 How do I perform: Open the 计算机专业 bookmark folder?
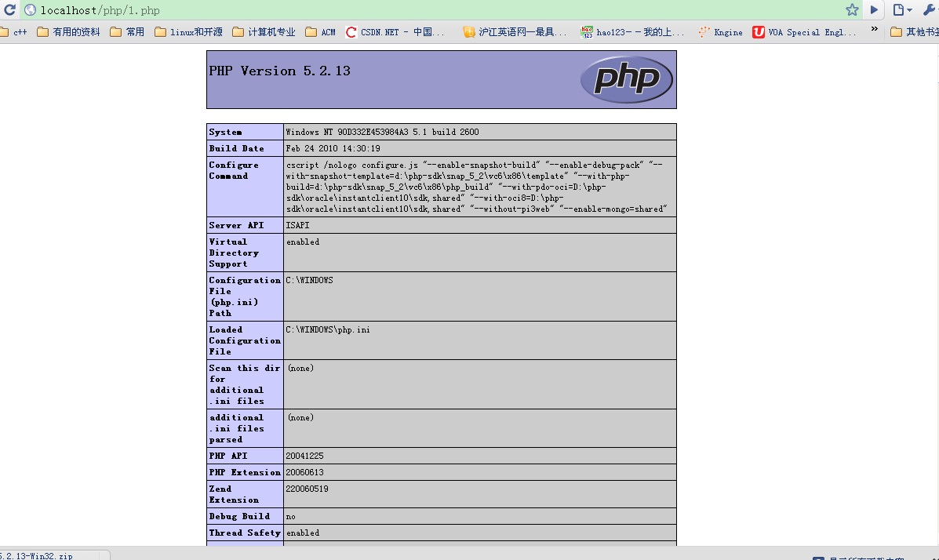pyautogui.click(x=264, y=31)
